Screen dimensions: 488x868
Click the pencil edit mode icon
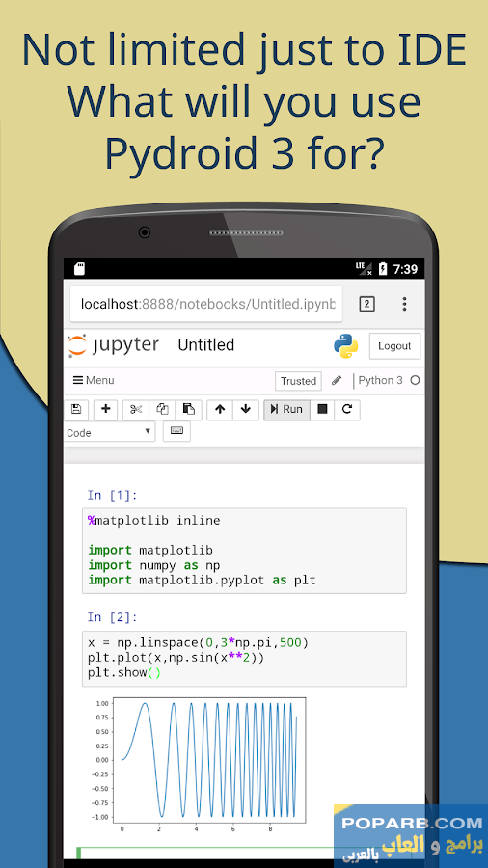point(337,380)
